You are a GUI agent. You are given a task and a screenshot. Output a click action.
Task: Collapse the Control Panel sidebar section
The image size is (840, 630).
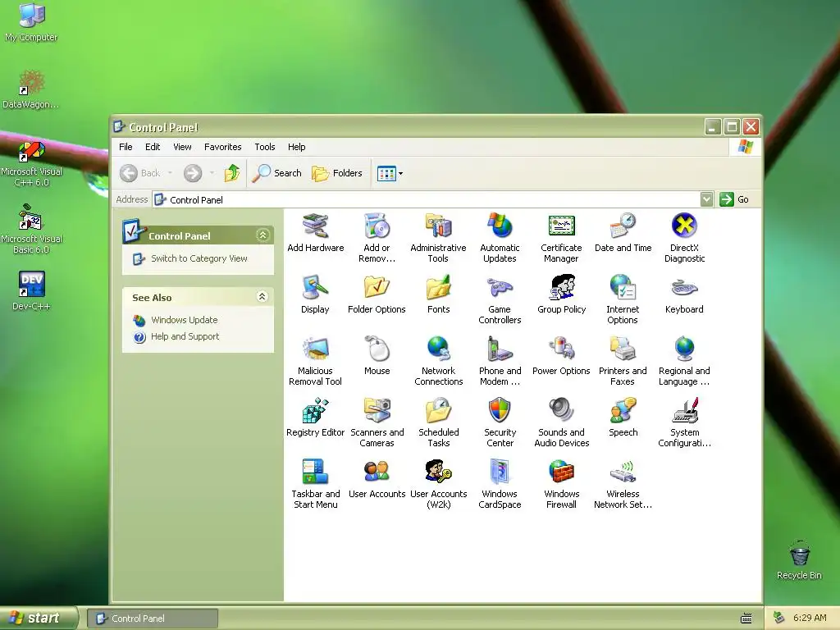click(262, 235)
